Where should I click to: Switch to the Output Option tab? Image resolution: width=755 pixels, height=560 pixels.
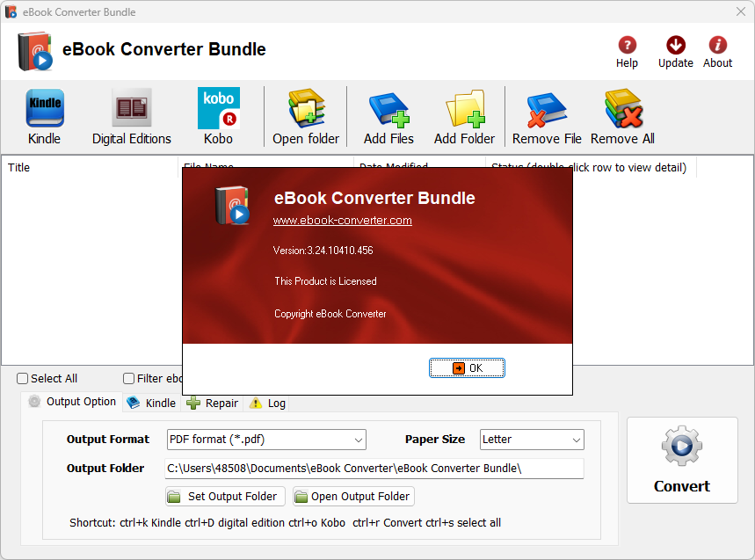tap(72, 402)
